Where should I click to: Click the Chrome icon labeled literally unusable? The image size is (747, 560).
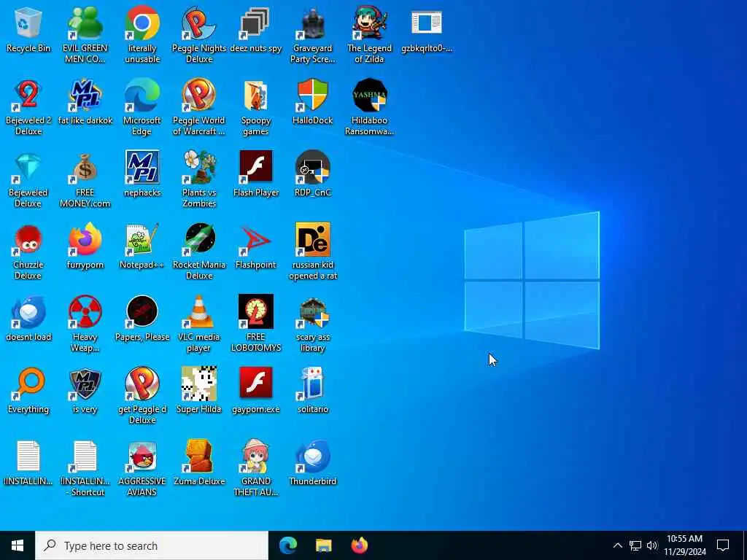point(142,23)
